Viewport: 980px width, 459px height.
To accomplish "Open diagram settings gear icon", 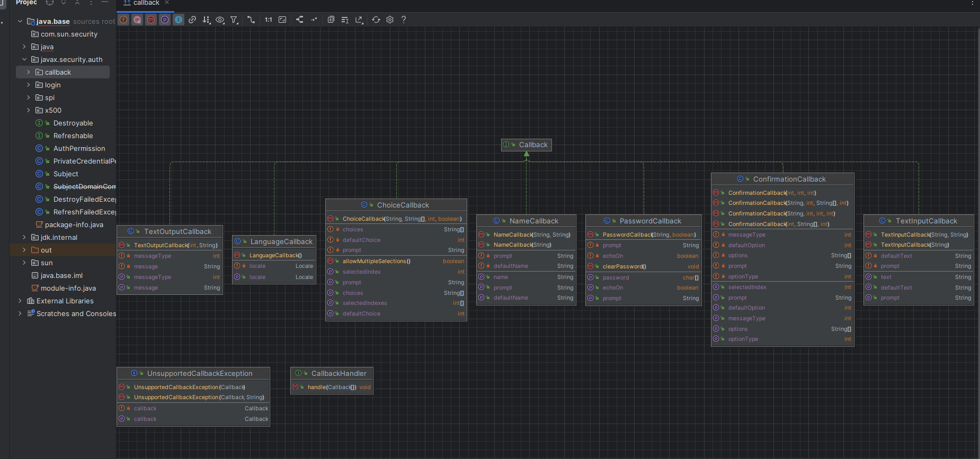I will (390, 20).
